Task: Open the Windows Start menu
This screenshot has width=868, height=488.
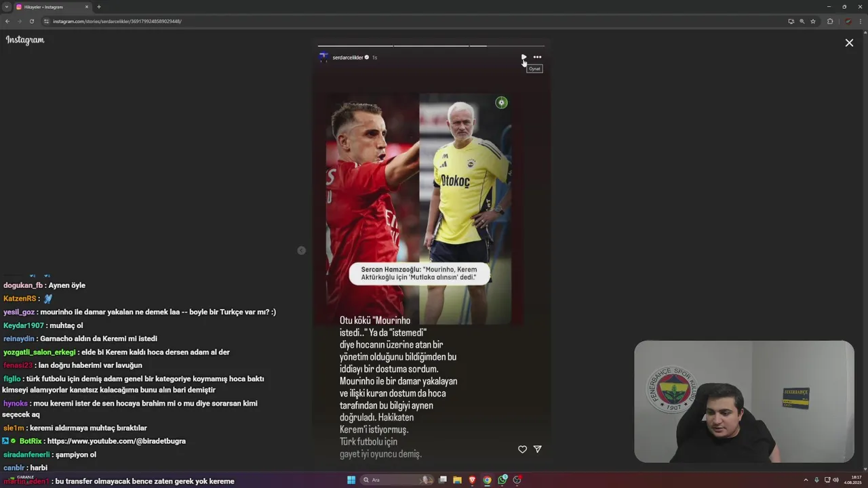Action: (351, 480)
